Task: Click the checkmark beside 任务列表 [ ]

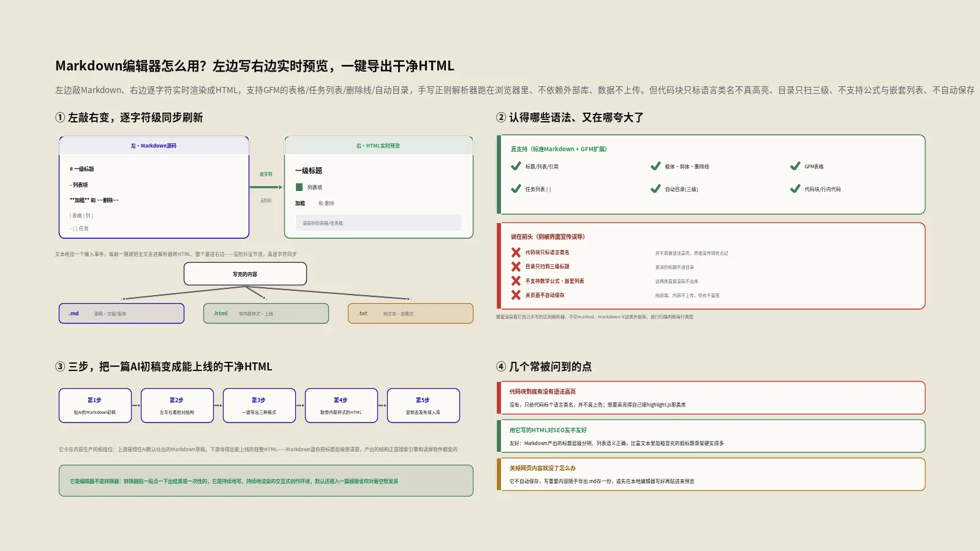Action: pyautogui.click(x=516, y=189)
